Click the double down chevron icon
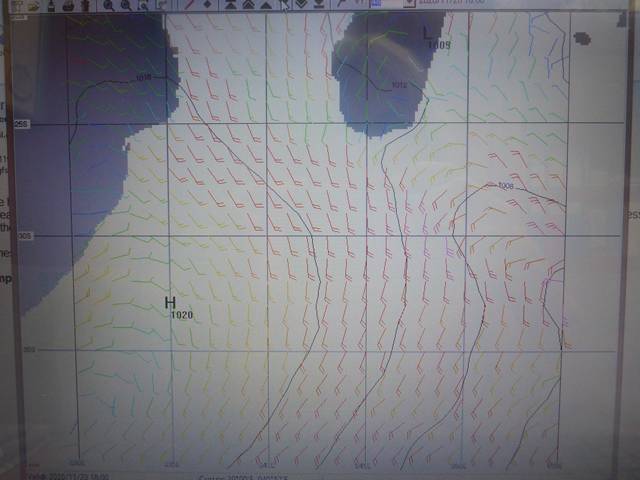Image resolution: width=640 pixels, height=480 pixels. (301, 5)
